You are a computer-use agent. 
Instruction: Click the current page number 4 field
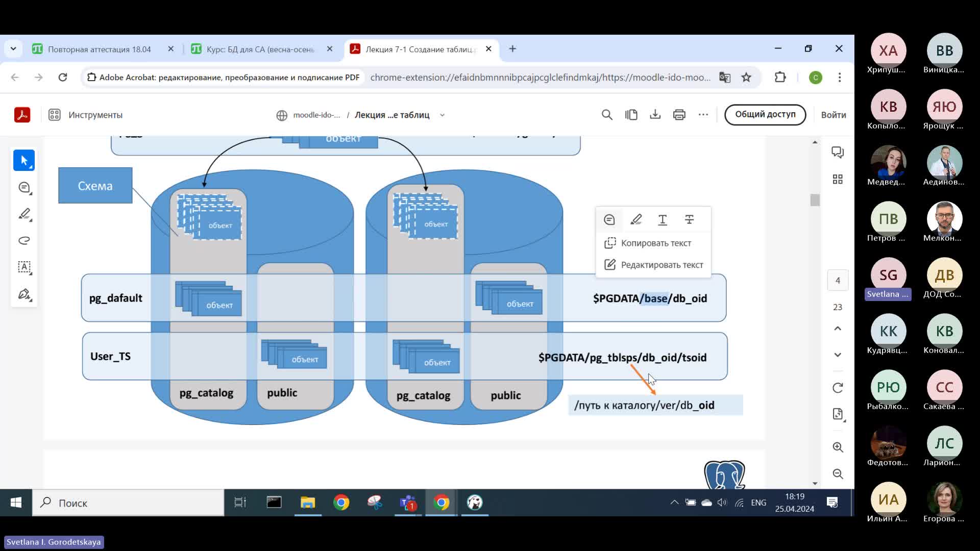coord(838,281)
